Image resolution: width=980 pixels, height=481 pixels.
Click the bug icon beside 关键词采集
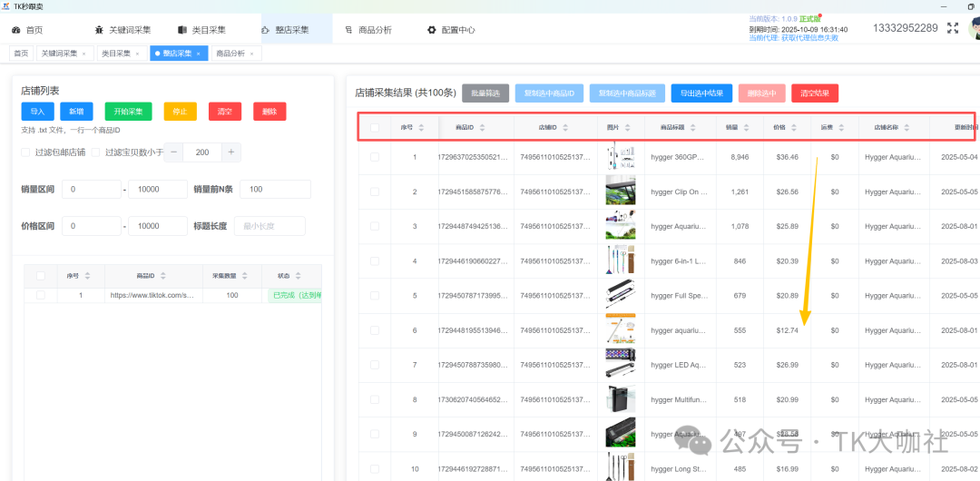point(99,30)
